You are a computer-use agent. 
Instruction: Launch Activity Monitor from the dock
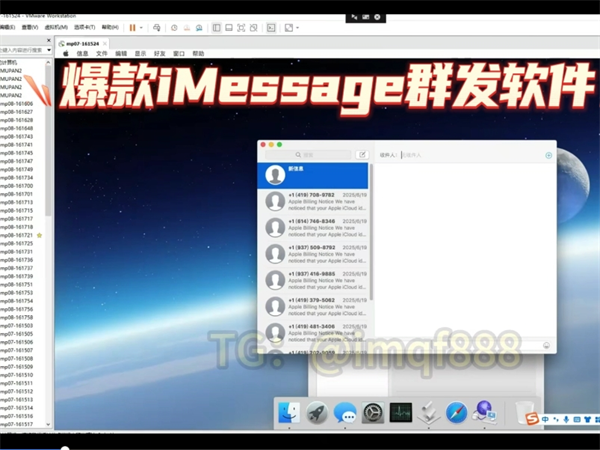[401, 412]
